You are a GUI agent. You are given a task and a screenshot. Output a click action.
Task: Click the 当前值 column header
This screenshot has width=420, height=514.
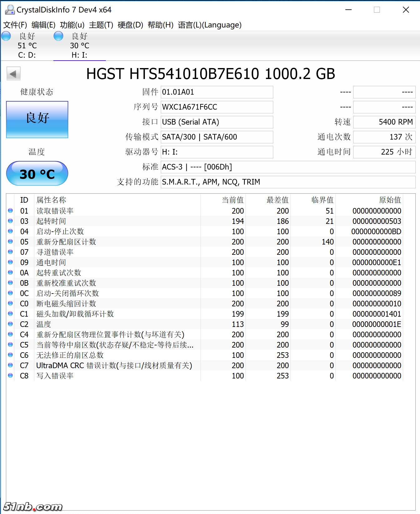pyautogui.click(x=232, y=200)
